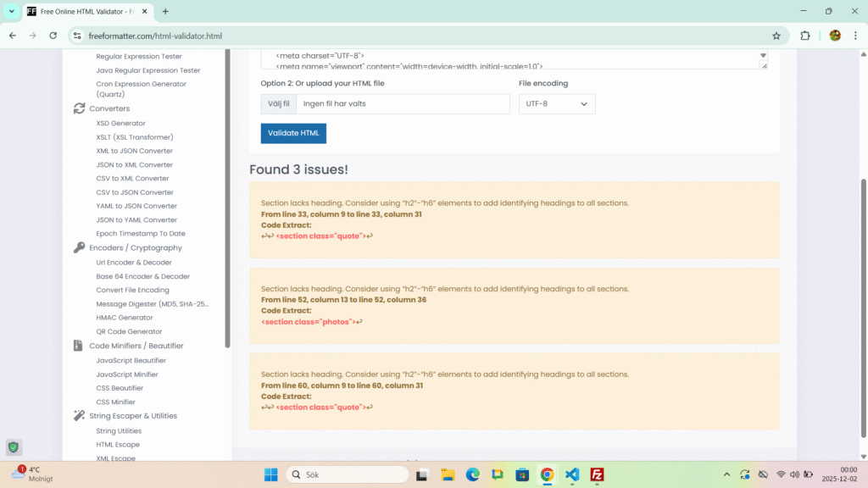
Task: Open the Chrome extensions puzzle icon
Action: 805,36
